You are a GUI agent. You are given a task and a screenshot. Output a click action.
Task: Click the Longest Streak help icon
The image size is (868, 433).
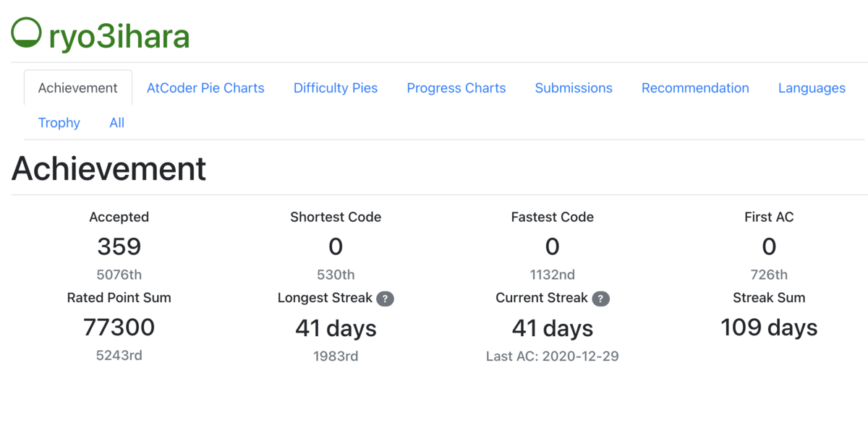(385, 299)
